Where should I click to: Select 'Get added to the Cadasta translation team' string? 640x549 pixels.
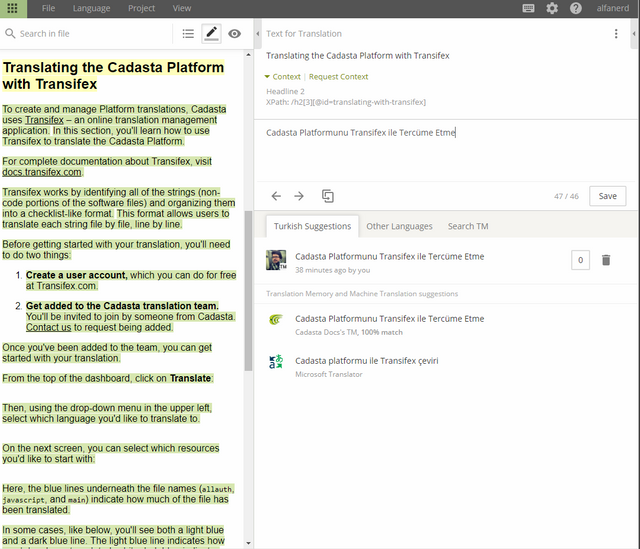tap(122, 306)
